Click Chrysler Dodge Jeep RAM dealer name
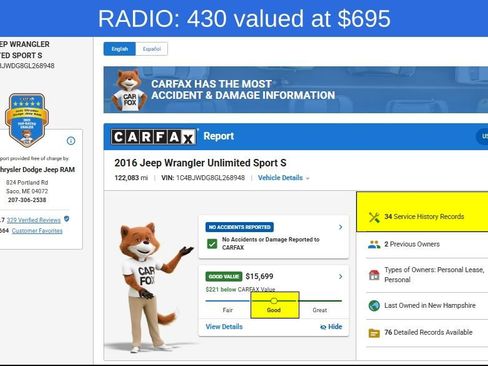The width and height of the screenshot is (488, 366). click(x=37, y=170)
